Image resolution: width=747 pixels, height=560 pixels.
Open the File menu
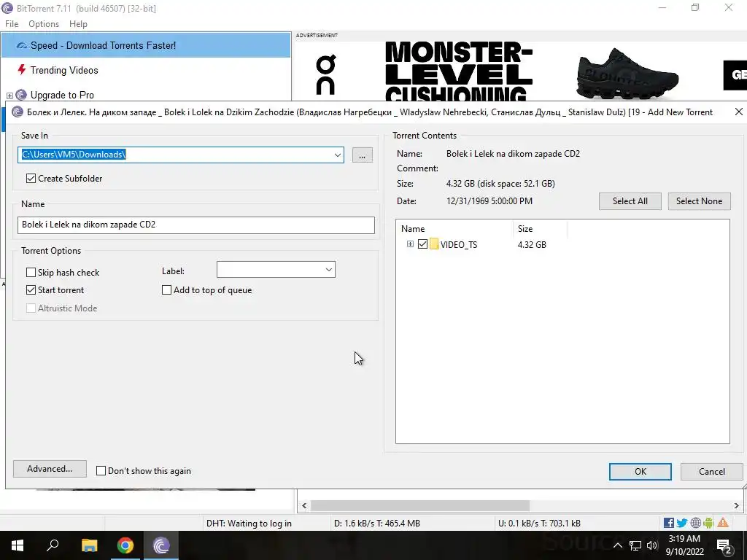click(12, 24)
